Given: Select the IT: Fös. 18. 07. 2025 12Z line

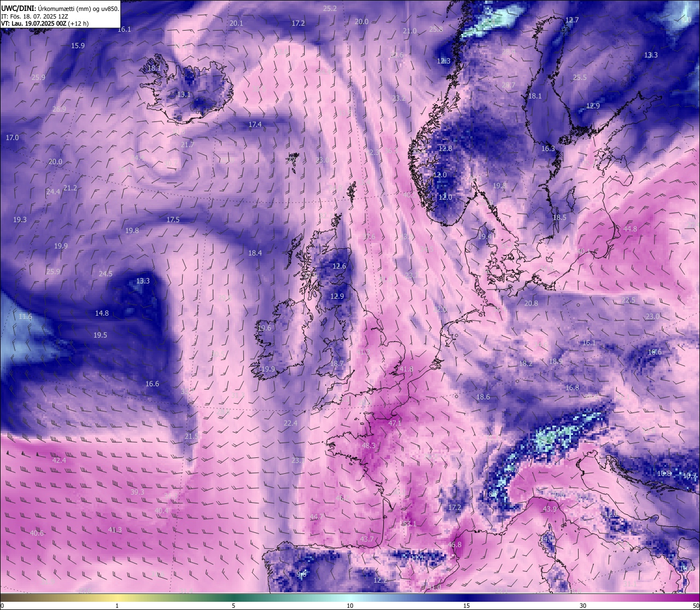Looking at the screenshot, I should (x=34, y=16).
